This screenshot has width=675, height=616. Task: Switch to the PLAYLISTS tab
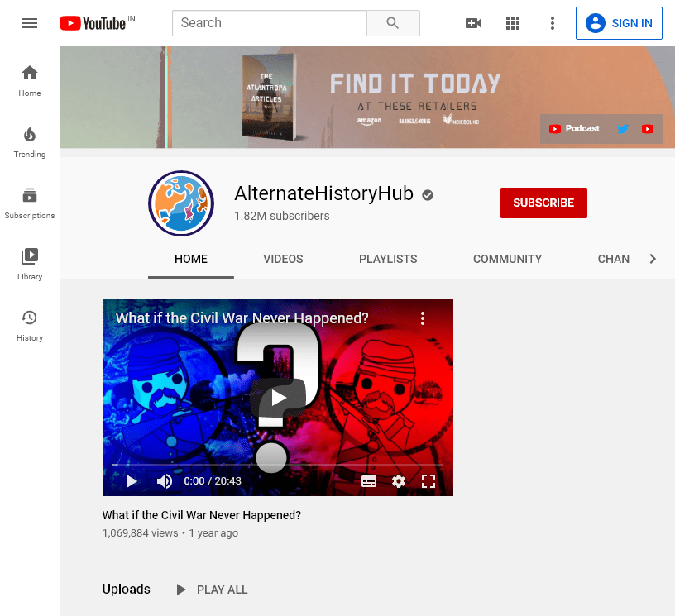tap(388, 259)
